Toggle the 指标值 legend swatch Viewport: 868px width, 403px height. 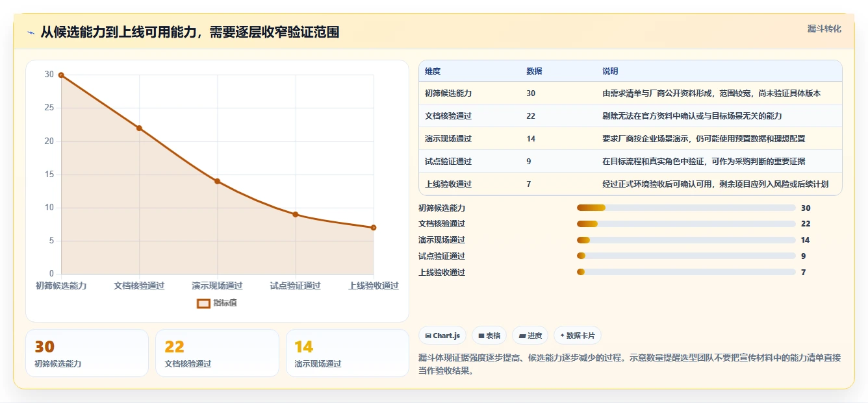tap(203, 303)
